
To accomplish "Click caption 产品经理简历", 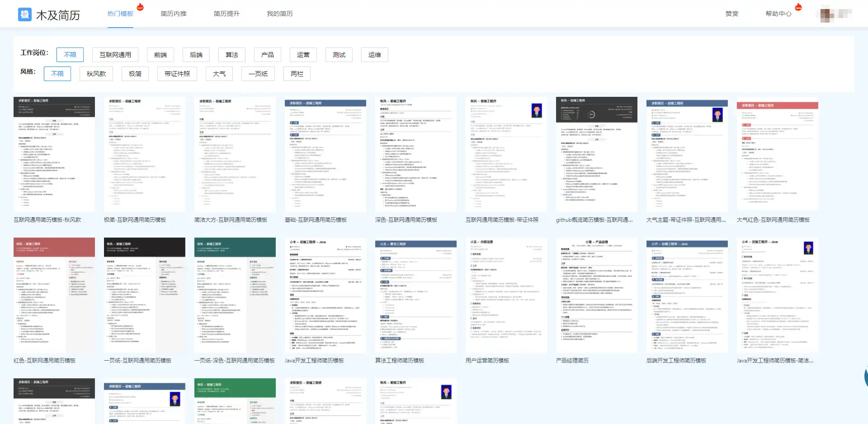I will pyautogui.click(x=573, y=361).
